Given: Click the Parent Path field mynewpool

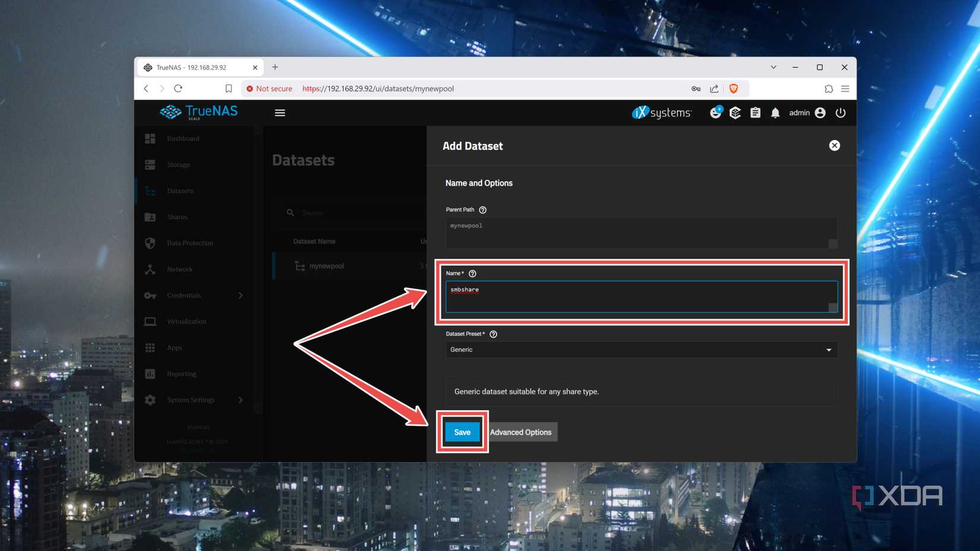Looking at the screenshot, I should [641, 232].
